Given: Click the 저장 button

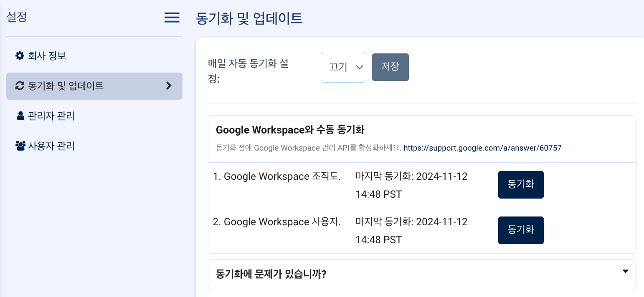Looking at the screenshot, I should point(390,67).
